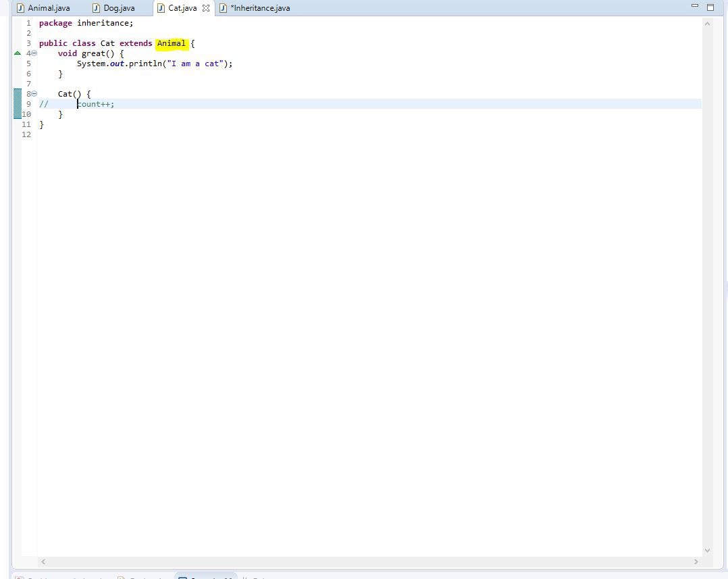Screen dimensions: 728x579
Task: Click the horizontal scrollbar left arrow
Action: click(x=43, y=562)
